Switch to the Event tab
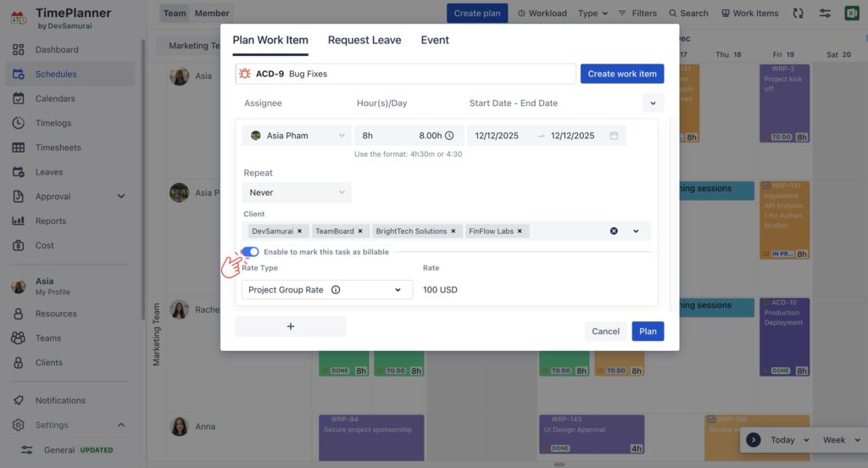Viewport: 868px width, 468px height. (435, 40)
